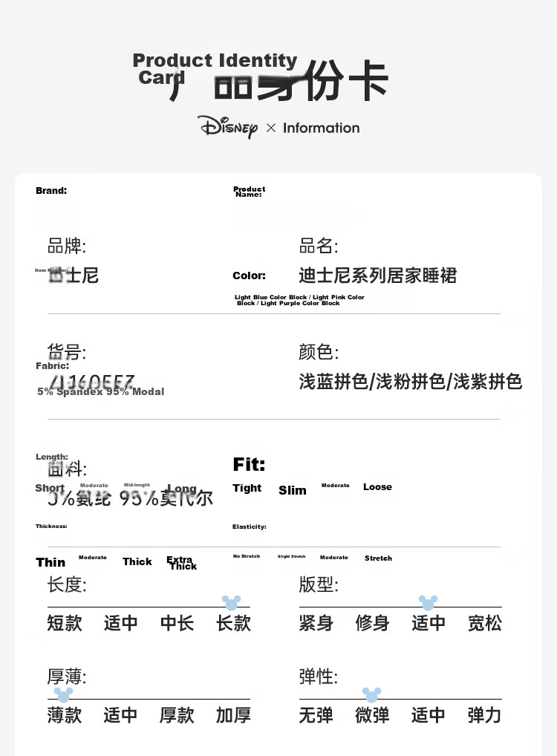Click the 宽松 fit option

tap(485, 623)
